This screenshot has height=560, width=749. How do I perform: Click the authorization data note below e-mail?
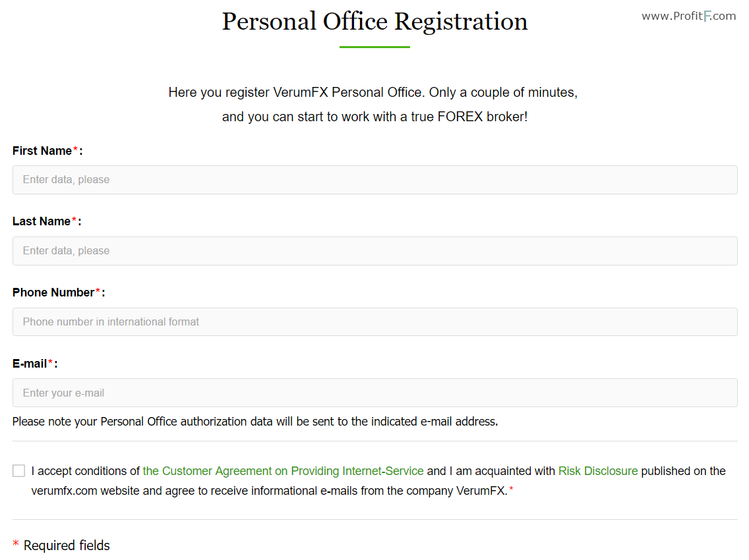coord(255,422)
